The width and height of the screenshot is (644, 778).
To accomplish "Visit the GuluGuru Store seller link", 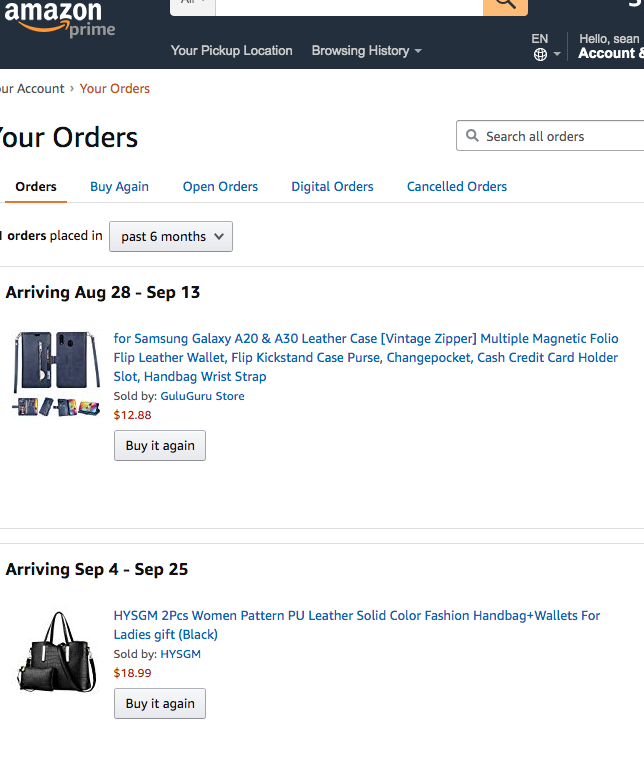I will click(x=202, y=396).
